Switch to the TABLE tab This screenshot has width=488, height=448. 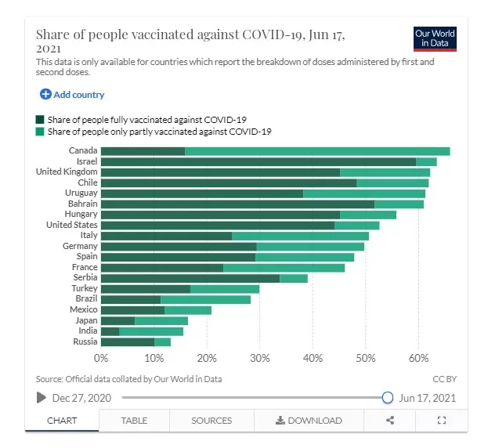134,421
